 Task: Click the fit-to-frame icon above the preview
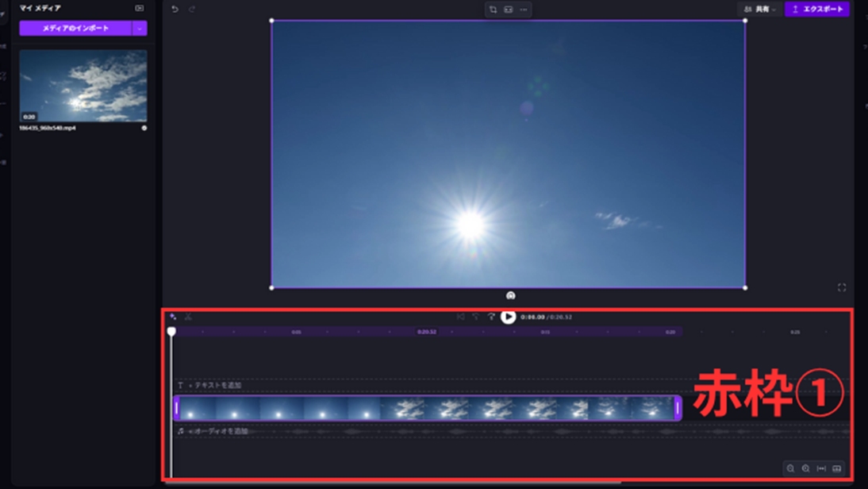509,10
